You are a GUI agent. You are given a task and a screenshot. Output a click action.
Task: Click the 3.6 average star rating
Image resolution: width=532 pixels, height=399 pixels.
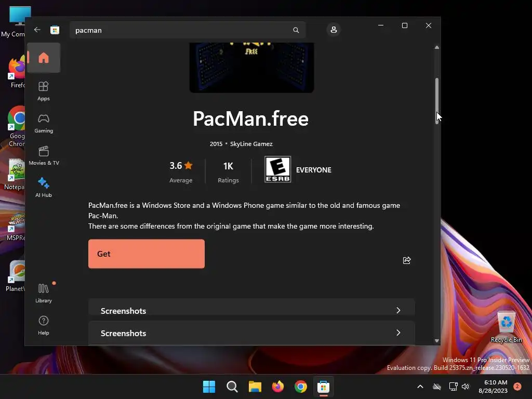pyautogui.click(x=181, y=166)
